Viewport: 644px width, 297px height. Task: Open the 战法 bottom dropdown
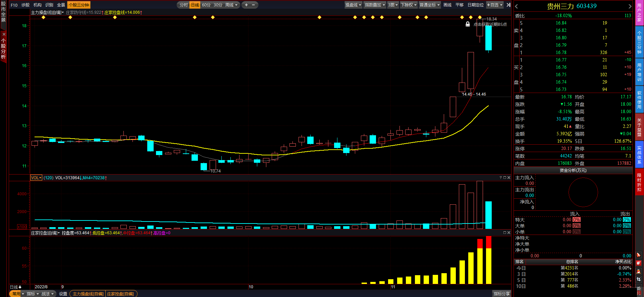click(x=47, y=294)
